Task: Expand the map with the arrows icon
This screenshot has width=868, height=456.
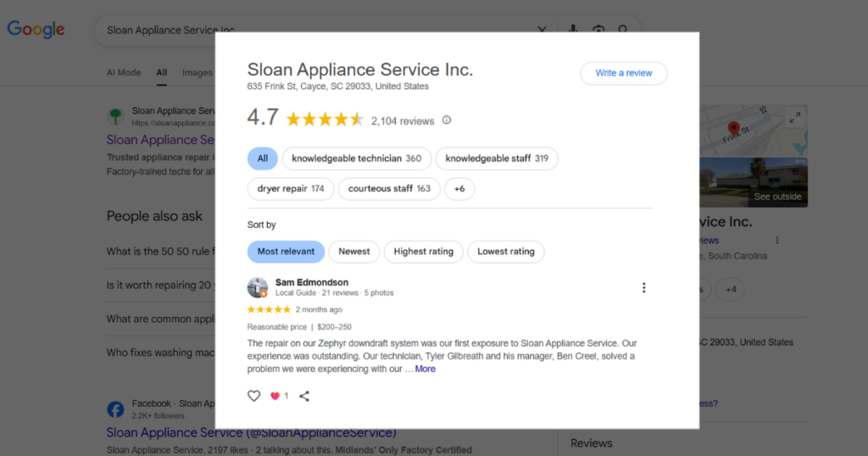Action: pos(795,117)
